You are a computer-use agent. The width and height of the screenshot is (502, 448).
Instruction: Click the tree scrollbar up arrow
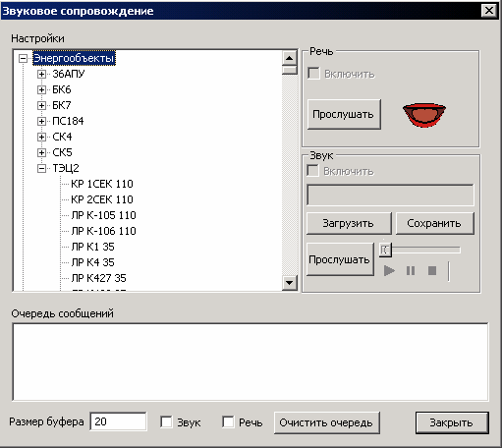coord(289,58)
